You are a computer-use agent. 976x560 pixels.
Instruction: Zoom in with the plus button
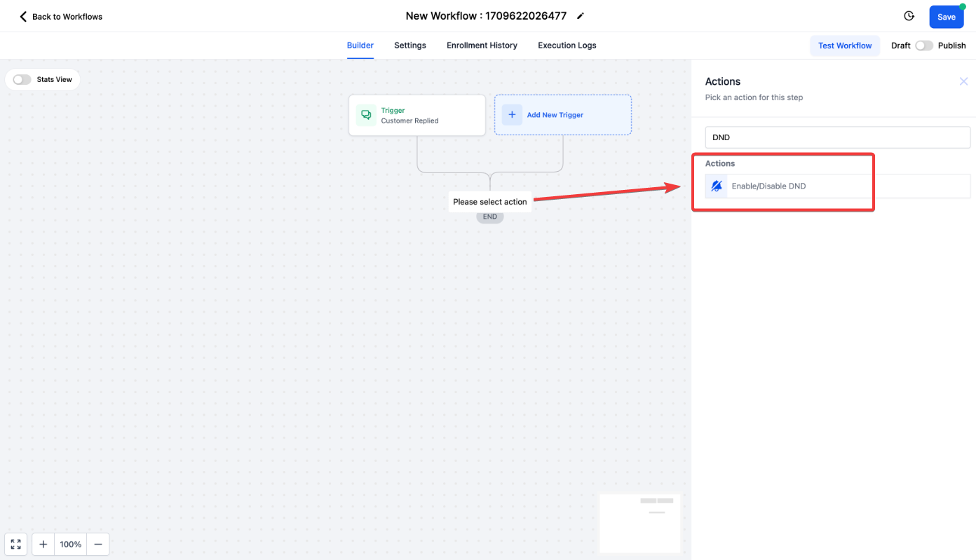[43, 544]
